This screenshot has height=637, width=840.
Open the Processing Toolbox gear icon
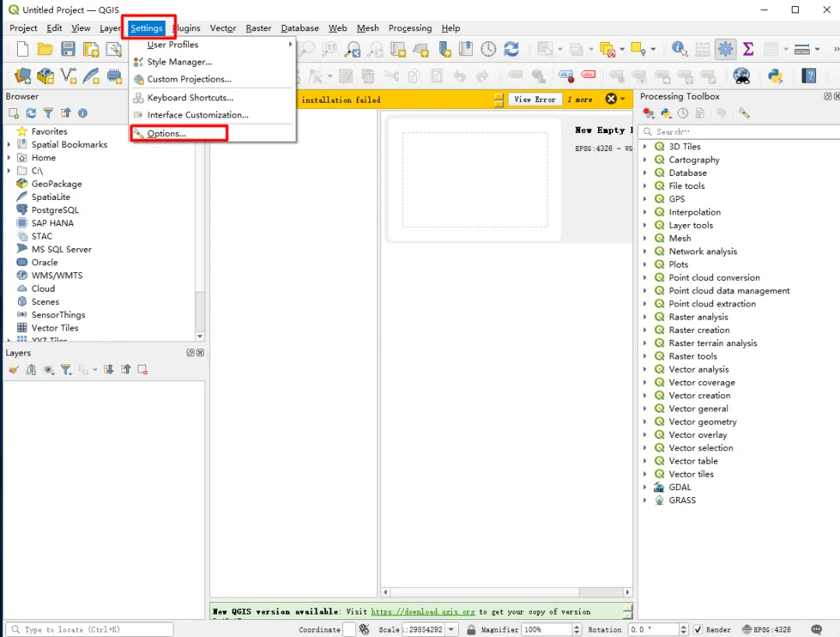(x=726, y=49)
